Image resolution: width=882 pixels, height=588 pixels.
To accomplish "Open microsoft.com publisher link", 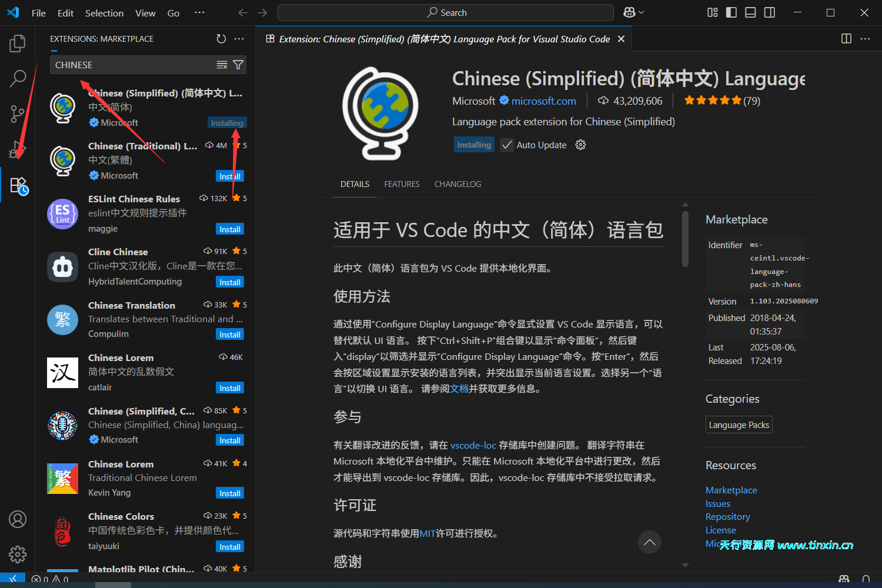I will click(x=544, y=101).
